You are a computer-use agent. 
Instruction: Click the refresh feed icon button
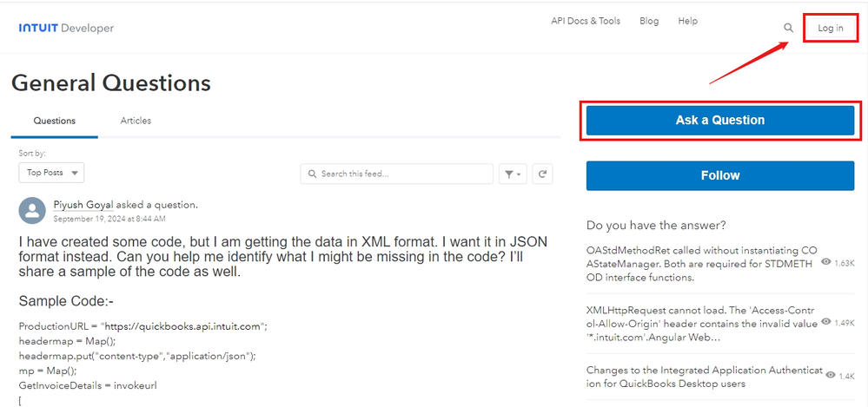(x=543, y=174)
